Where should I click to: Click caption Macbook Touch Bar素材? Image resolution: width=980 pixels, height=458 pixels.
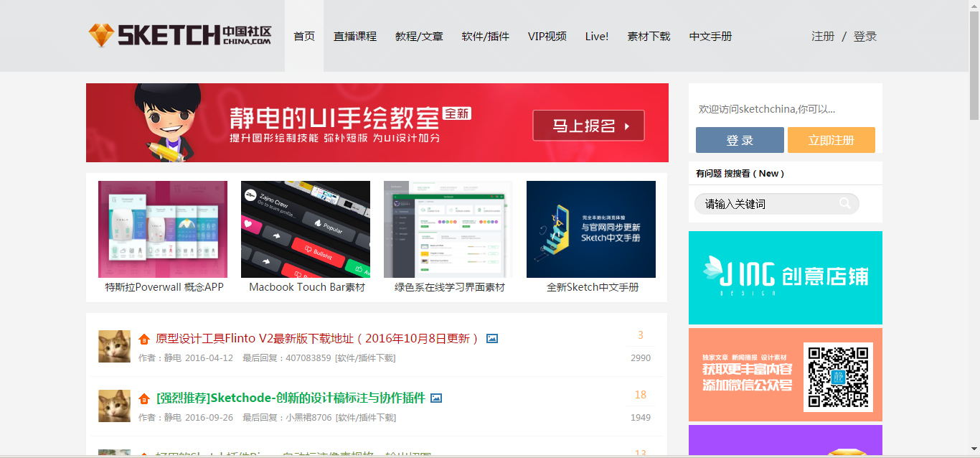(307, 287)
